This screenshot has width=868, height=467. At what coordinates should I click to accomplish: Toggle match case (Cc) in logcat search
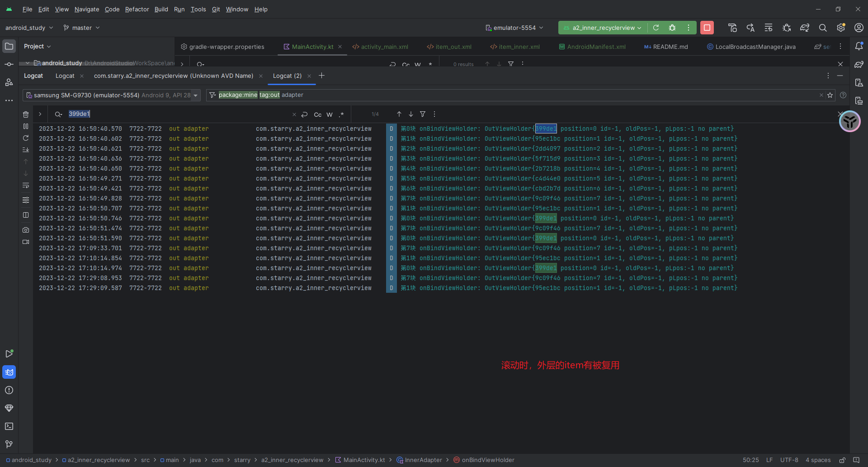click(x=318, y=114)
